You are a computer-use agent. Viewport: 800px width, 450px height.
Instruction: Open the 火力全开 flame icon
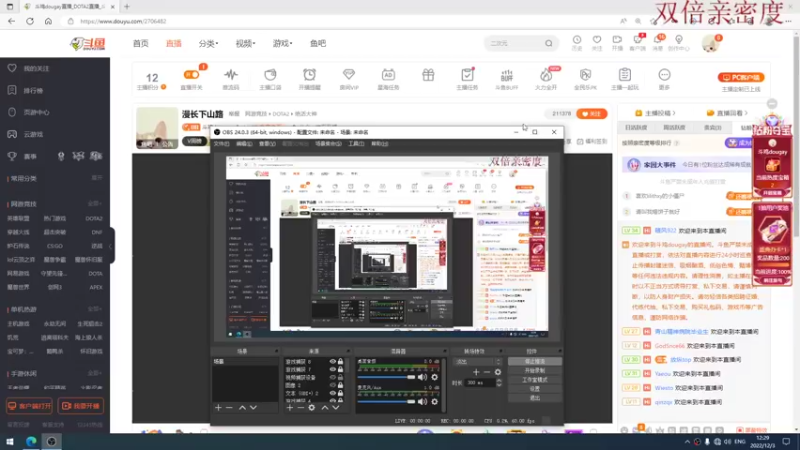pyautogui.click(x=546, y=75)
